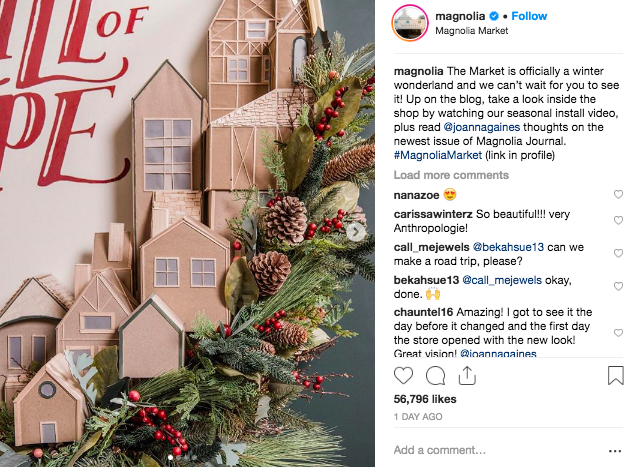Like call_mejewels's comment heart
Screen dimensions: 638x467
coord(618,253)
